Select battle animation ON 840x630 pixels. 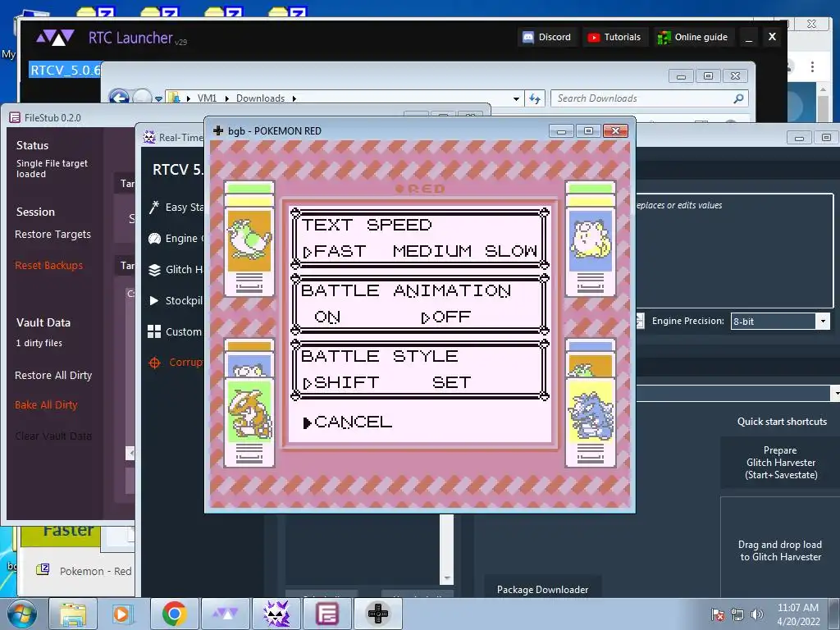tap(327, 317)
